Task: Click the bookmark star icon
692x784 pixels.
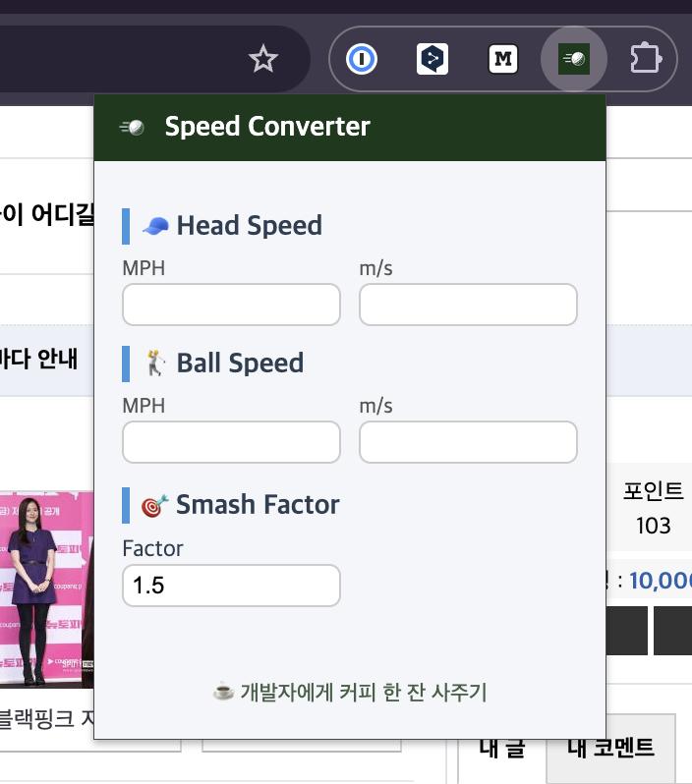Action: (263, 60)
